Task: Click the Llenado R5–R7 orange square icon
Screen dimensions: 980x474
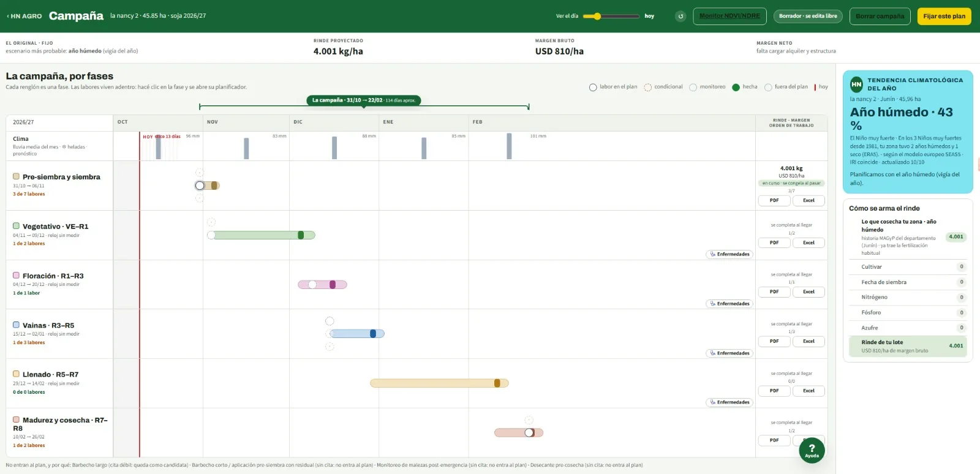Action: (17, 374)
